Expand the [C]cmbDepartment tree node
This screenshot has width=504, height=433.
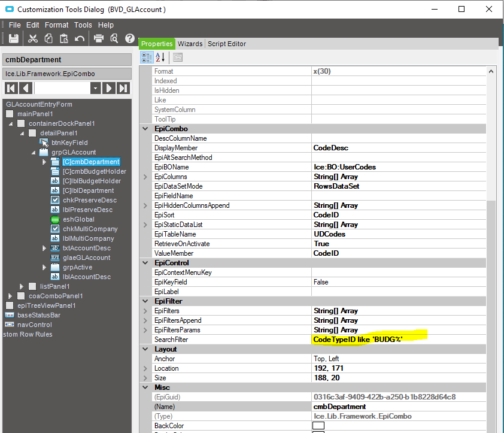click(x=44, y=162)
